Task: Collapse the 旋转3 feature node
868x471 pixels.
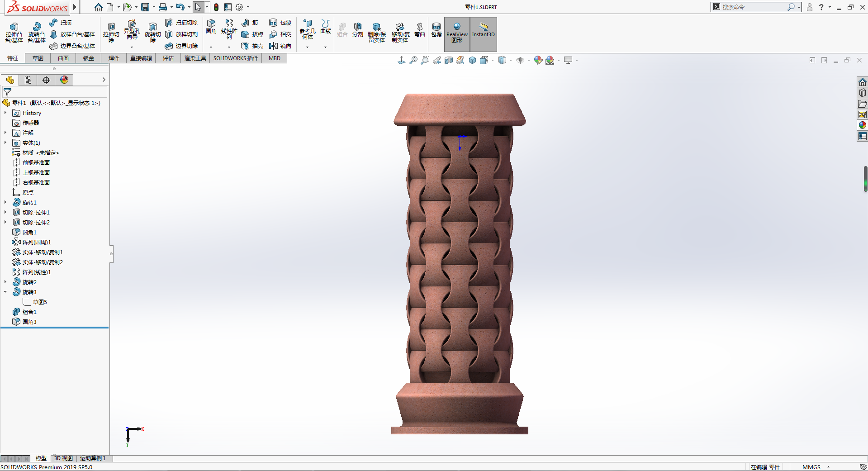Action: pos(5,292)
